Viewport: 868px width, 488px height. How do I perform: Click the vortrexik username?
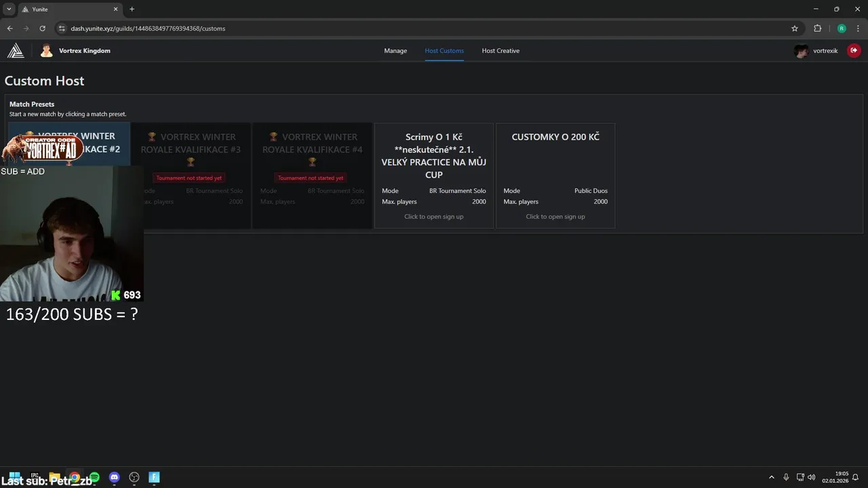click(825, 51)
